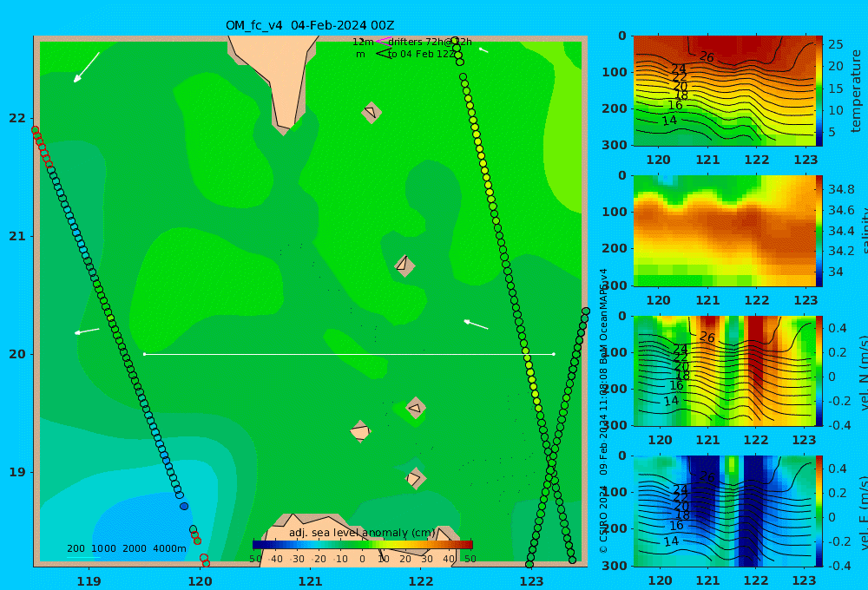The image size is (868, 590).
Task: Click the latitude 19 label on the map's left axis
Action: (x=17, y=472)
